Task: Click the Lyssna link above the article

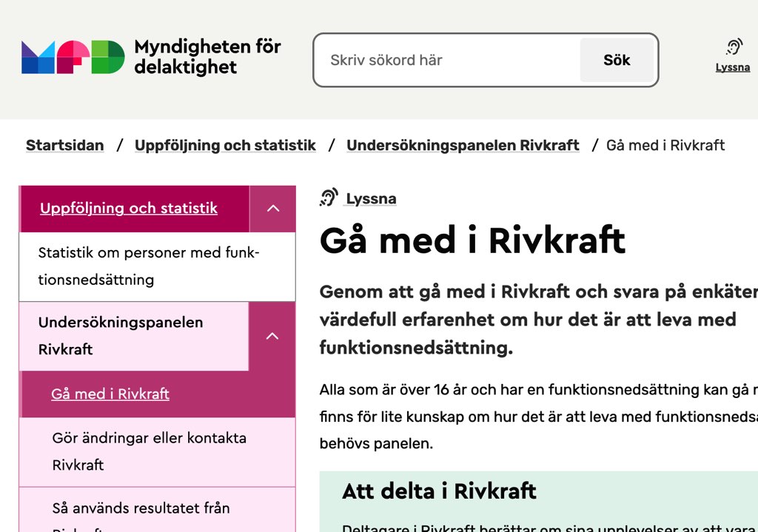Action: coord(371,198)
